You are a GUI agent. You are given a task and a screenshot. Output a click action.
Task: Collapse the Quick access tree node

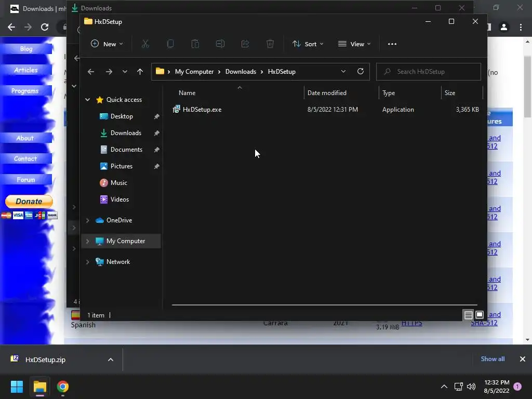(87, 100)
